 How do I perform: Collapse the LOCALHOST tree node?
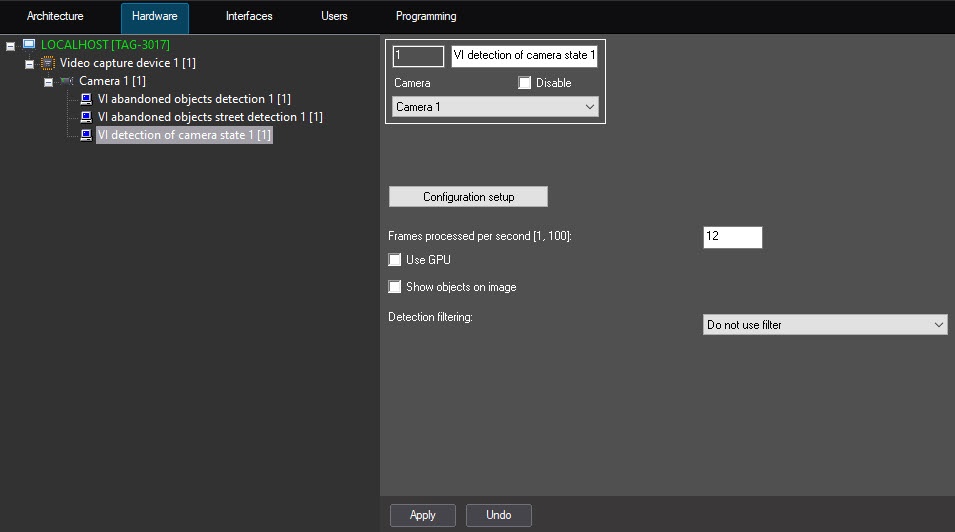point(10,46)
